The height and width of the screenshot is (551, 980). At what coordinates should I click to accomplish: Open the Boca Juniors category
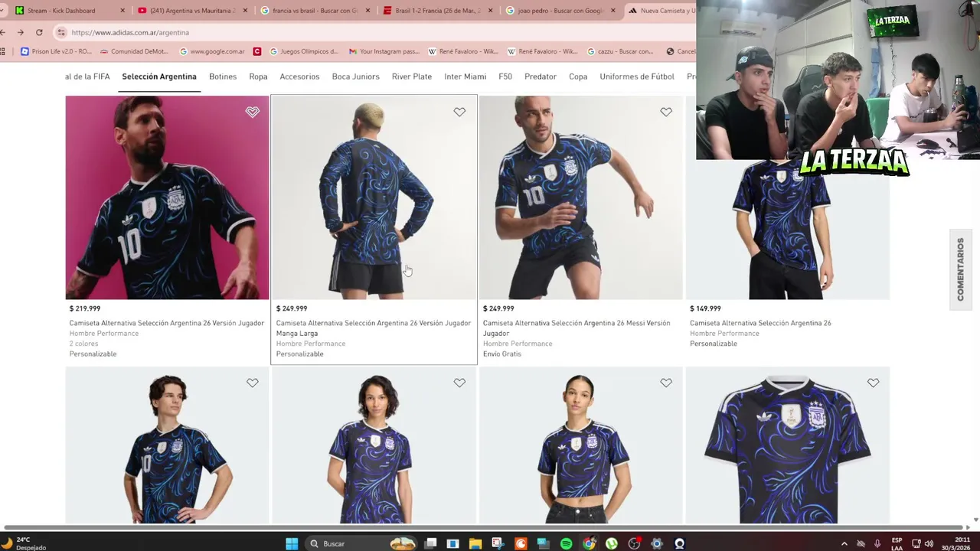coord(355,77)
